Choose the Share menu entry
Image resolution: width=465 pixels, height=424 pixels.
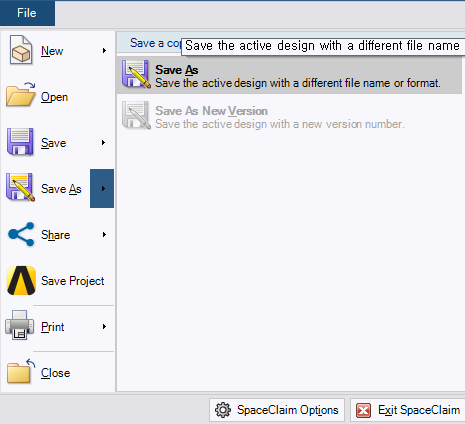(x=55, y=235)
